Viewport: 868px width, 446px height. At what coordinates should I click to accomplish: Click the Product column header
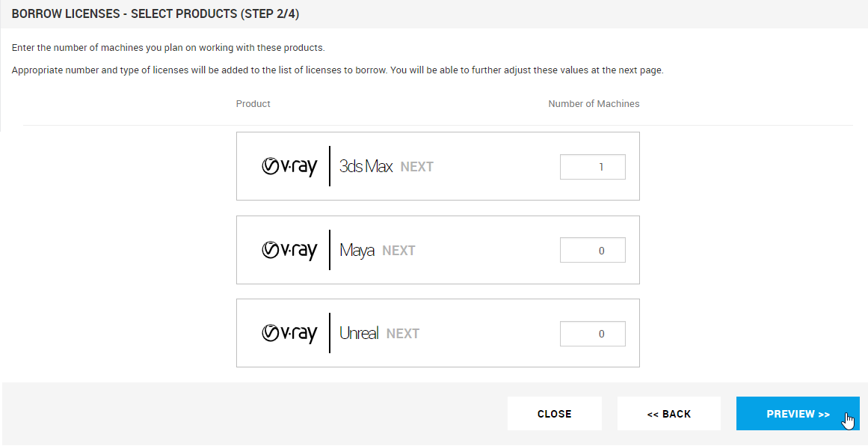pyautogui.click(x=253, y=104)
